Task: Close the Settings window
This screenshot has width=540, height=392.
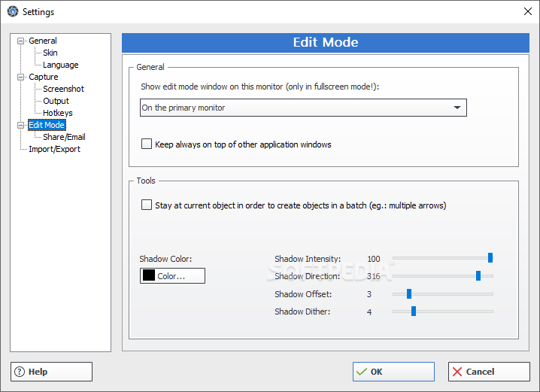Action: [x=528, y=11]
